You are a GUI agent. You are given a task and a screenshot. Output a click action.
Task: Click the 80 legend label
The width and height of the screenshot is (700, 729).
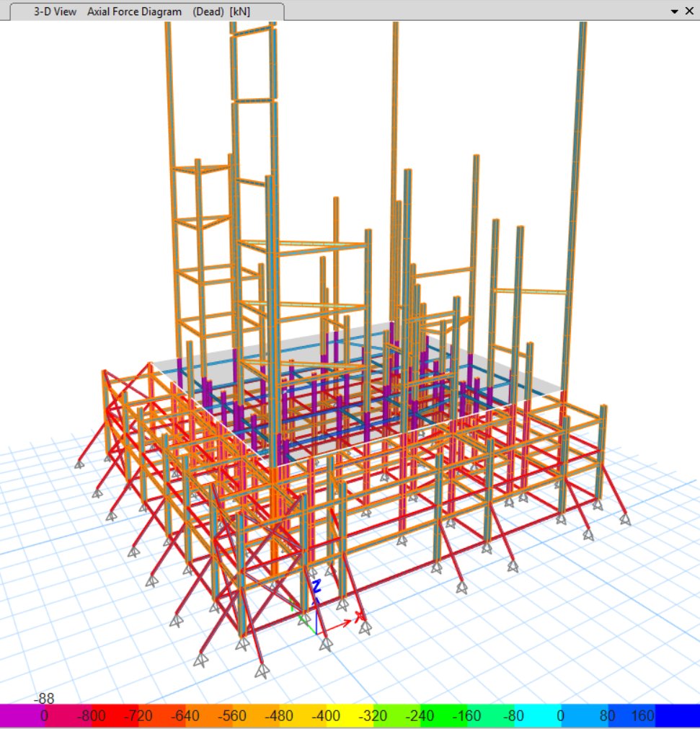tap(607, 715)
